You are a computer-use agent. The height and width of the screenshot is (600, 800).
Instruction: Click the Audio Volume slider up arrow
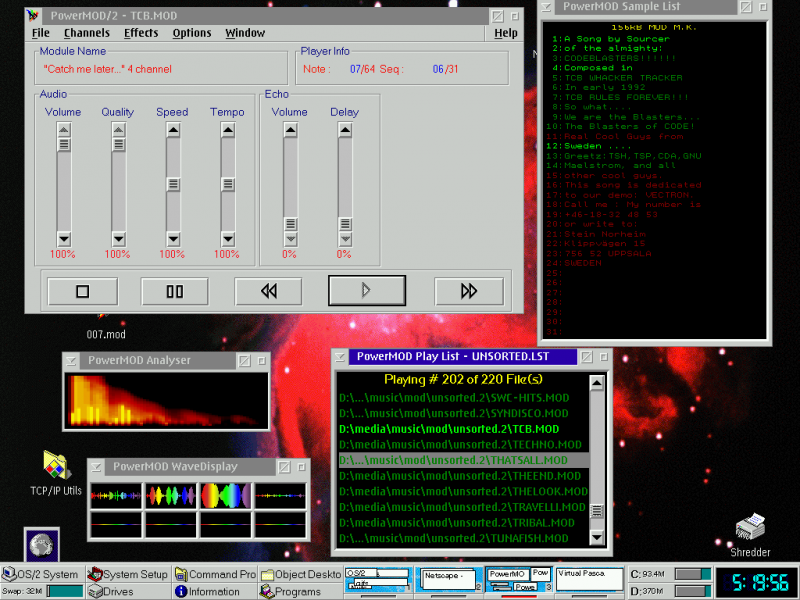coord(64,131)
